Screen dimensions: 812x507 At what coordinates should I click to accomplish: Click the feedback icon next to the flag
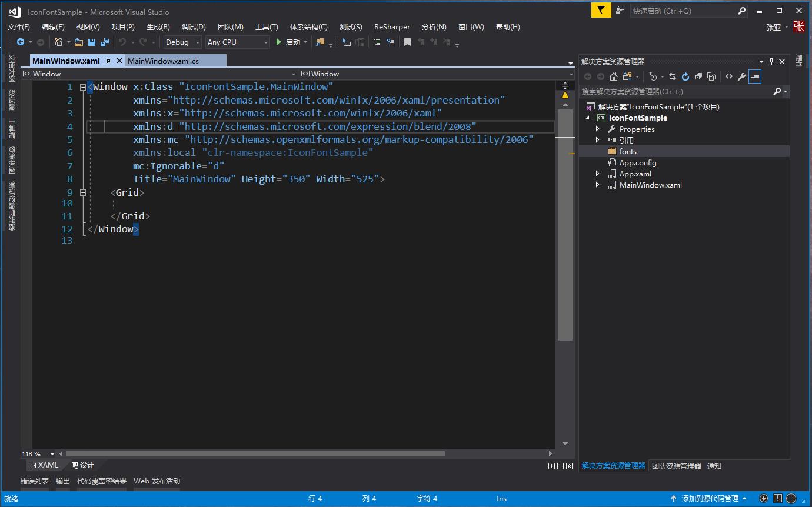(x=620, y=11)
